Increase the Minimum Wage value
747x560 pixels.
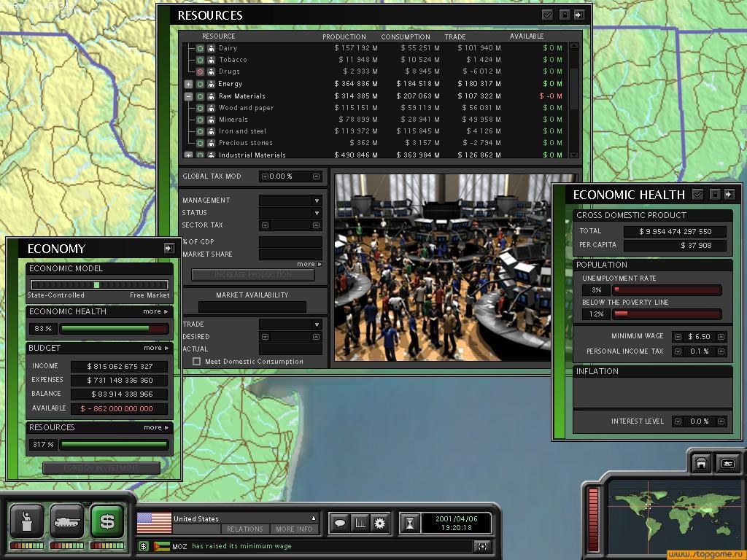pyautogui.click(x=721, y=336)
